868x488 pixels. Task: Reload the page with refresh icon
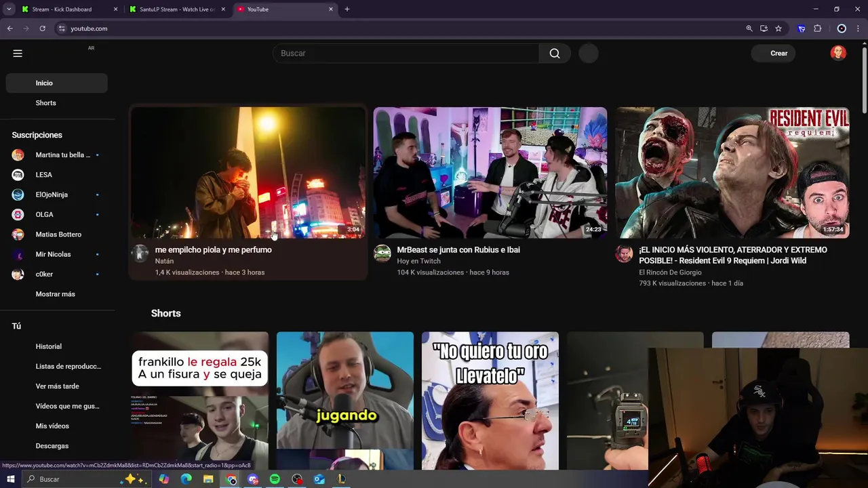(x=42, y=28)
